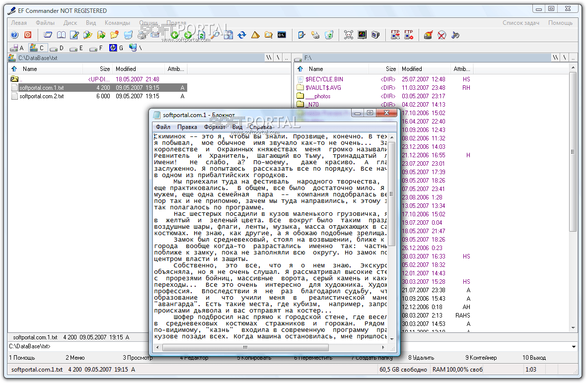Click the magnifier Search toolbar icon

pos(215,35)
